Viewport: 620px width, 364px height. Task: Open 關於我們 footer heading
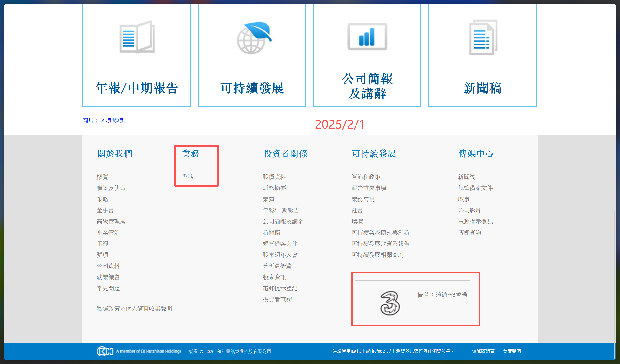point(115,153)
